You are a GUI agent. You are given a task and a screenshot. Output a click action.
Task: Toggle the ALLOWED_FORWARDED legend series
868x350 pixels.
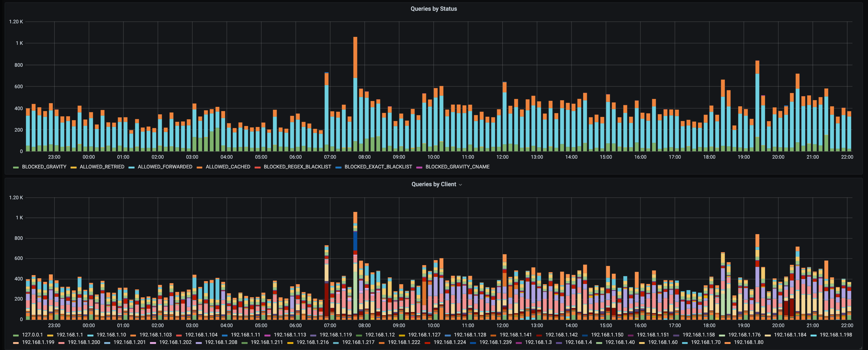click(x=165, y=167)
